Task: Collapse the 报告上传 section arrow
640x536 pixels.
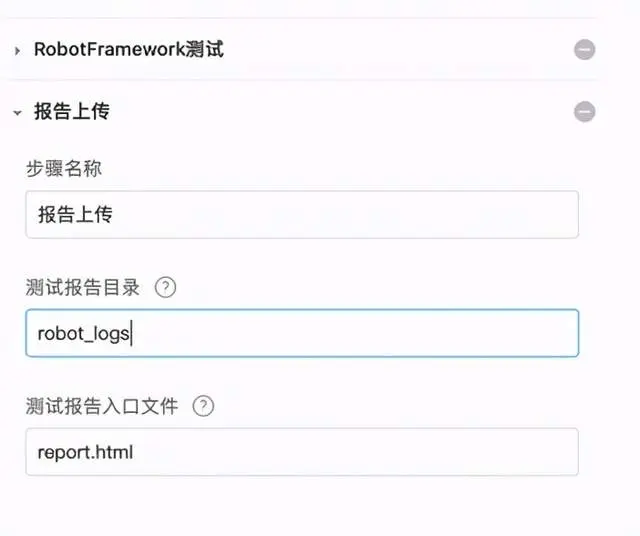Action: pos(17,113)
